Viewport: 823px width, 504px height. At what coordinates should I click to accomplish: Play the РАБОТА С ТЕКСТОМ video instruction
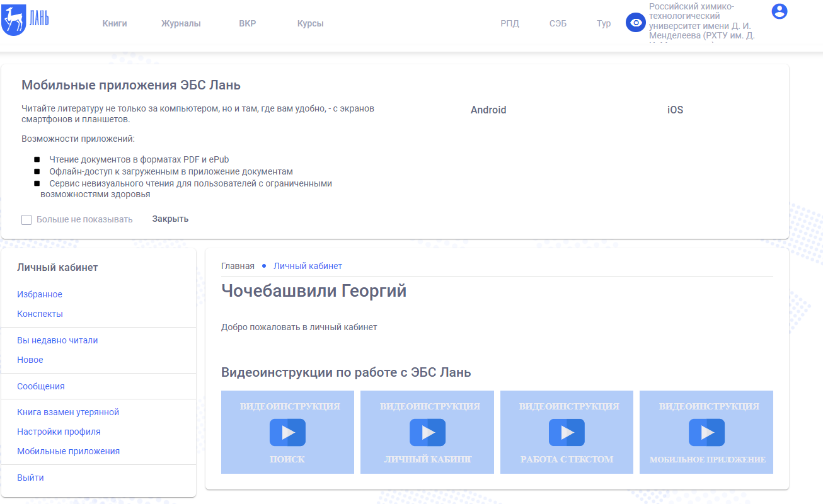click(x=567, y=432)
